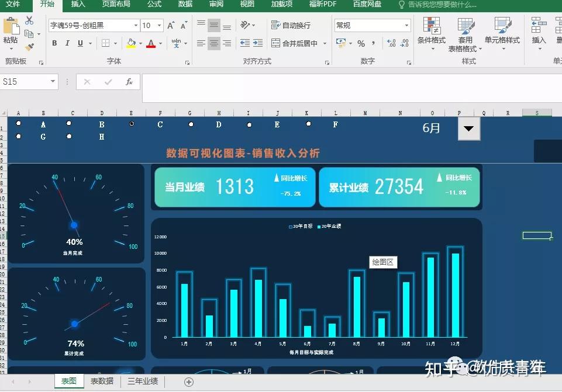Toggle italic formatting
562x392 pixels.
point(67,43)
